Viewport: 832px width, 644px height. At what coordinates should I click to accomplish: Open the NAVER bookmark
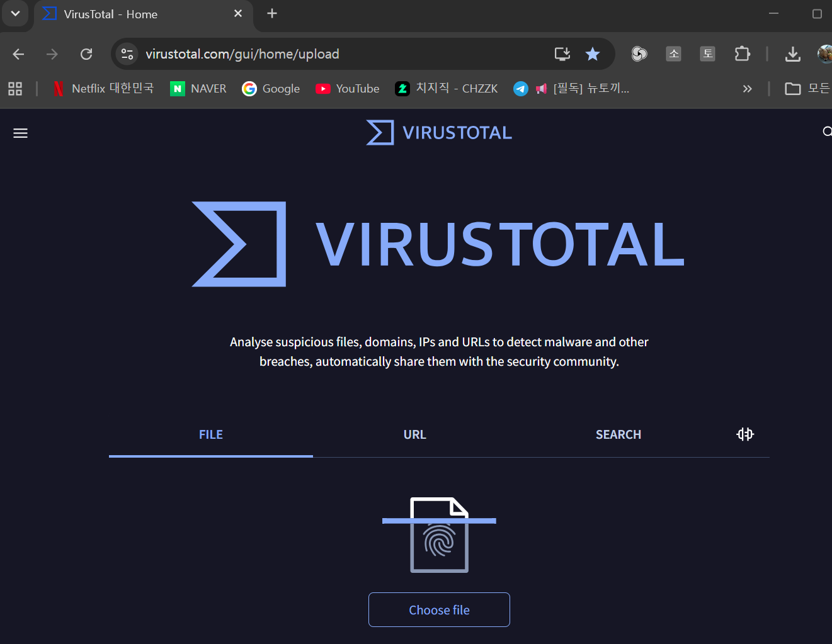tap(198, 89)
